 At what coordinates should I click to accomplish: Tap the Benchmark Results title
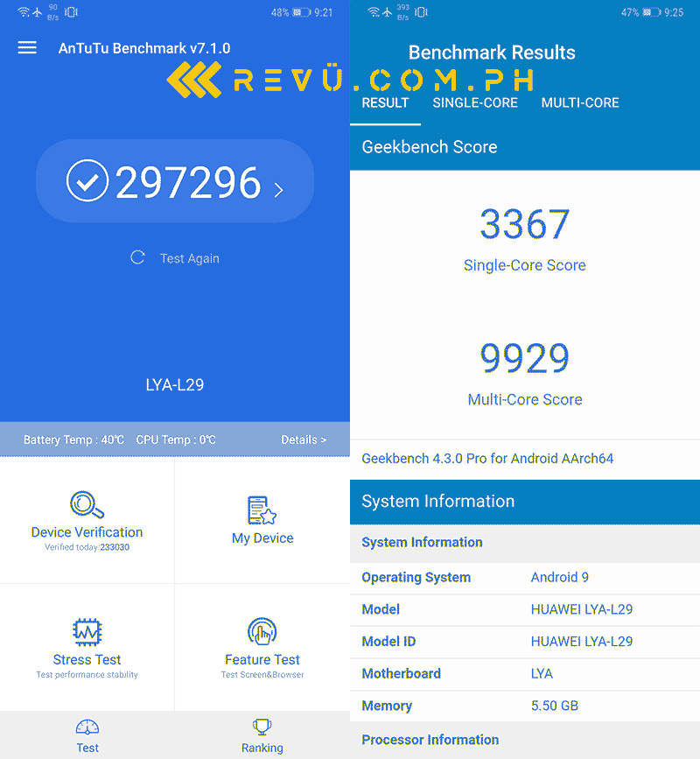pos(492,53)
